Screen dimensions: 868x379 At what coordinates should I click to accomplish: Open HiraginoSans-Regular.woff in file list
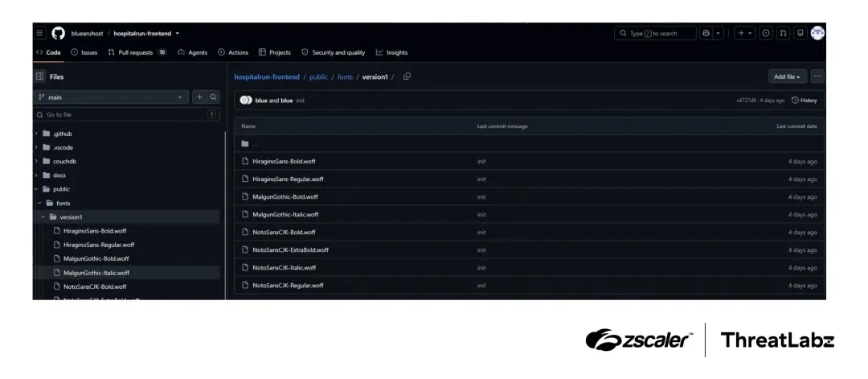pyautogui.click(x=288, y=179)
